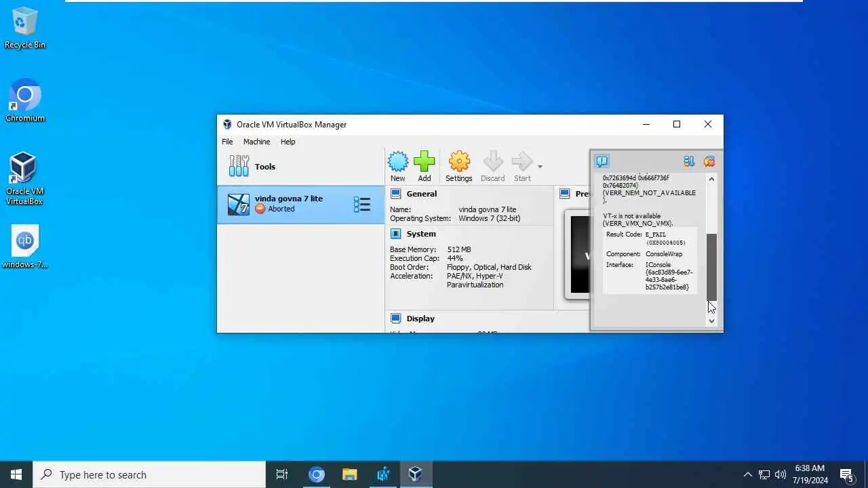The height and width of the screenshot is (488, 868).
Task: Click the green Add machine icon
Action: [425, 162]
